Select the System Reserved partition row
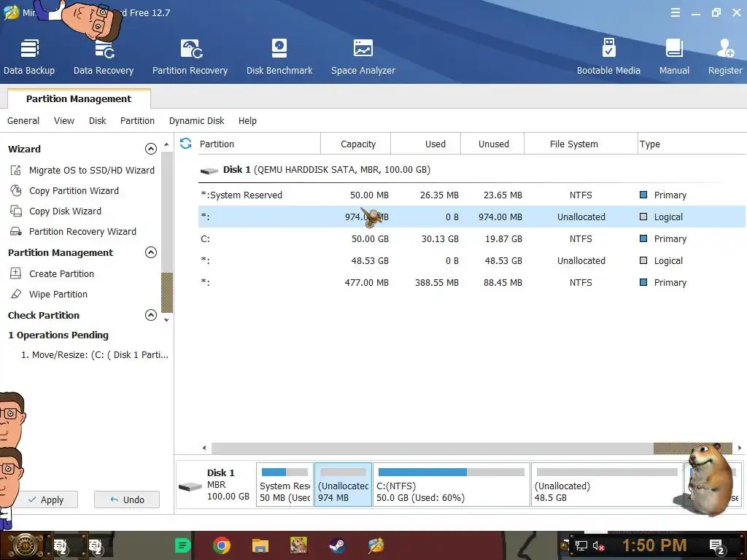Viewport: 747px width, 560px height. [x=472, y=195]
